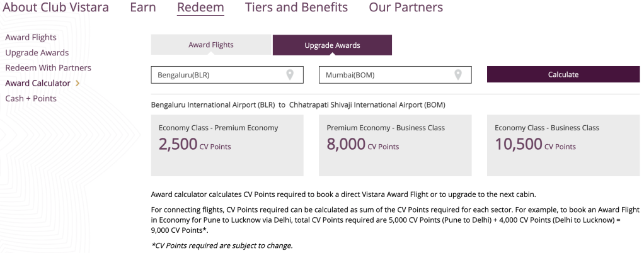
Task: Open the Earn menu item
Action: [x=143, y=8]
